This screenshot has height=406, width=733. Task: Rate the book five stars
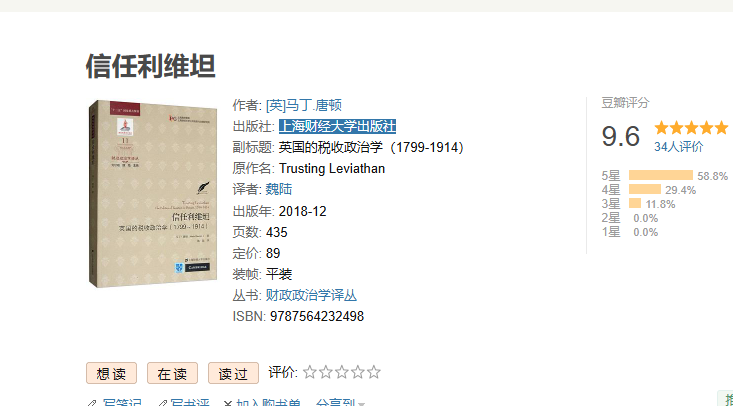tap(374, 372)
